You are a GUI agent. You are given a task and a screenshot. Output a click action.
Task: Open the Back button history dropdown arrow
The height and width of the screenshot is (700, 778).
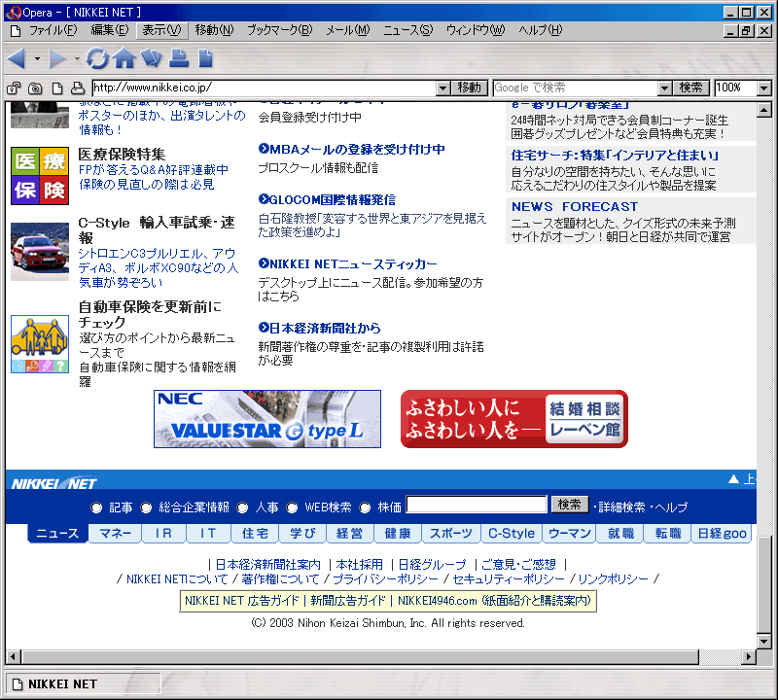coord(37,59)
